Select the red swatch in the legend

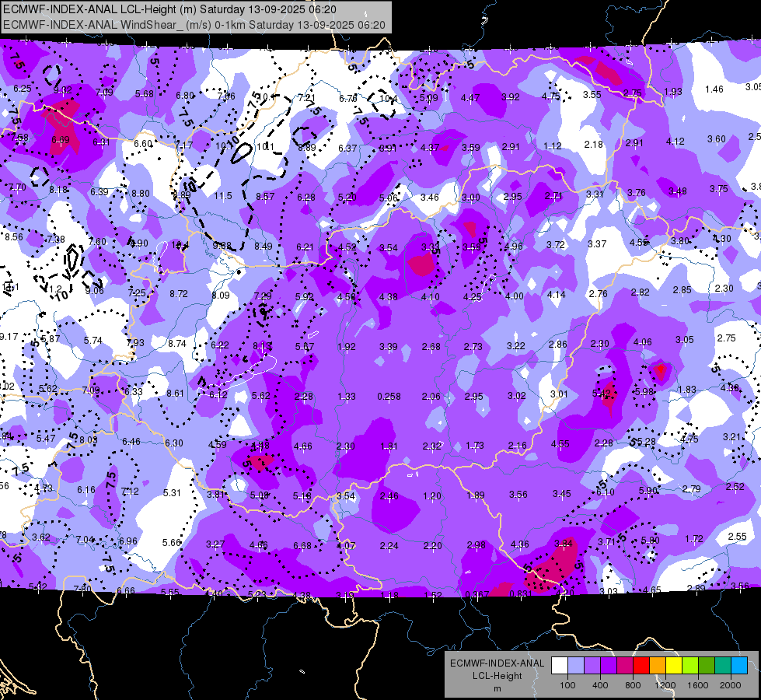(641, 666)
